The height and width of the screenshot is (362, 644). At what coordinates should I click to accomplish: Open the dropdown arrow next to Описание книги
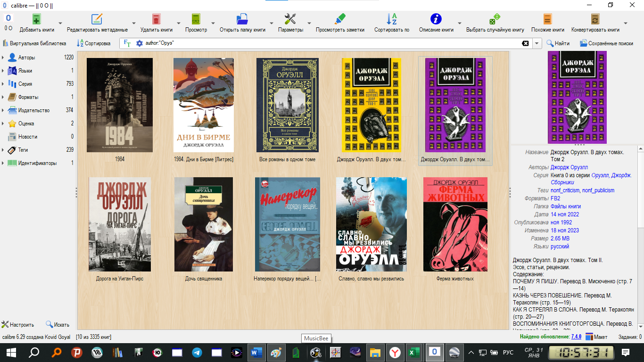pyautogui.click(x=460, y=23)
